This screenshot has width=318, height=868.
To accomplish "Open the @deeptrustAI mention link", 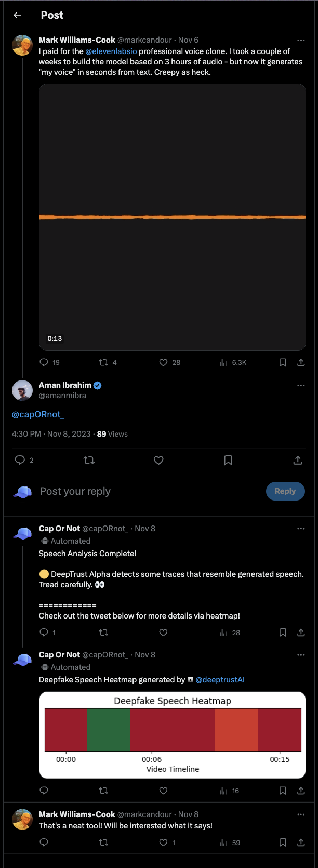I will [x=220, y=680].
